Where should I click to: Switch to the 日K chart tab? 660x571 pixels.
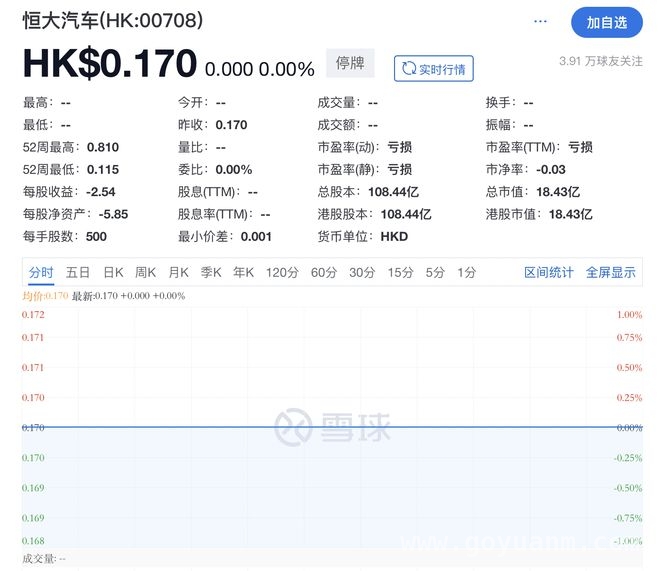pos(113,273)
